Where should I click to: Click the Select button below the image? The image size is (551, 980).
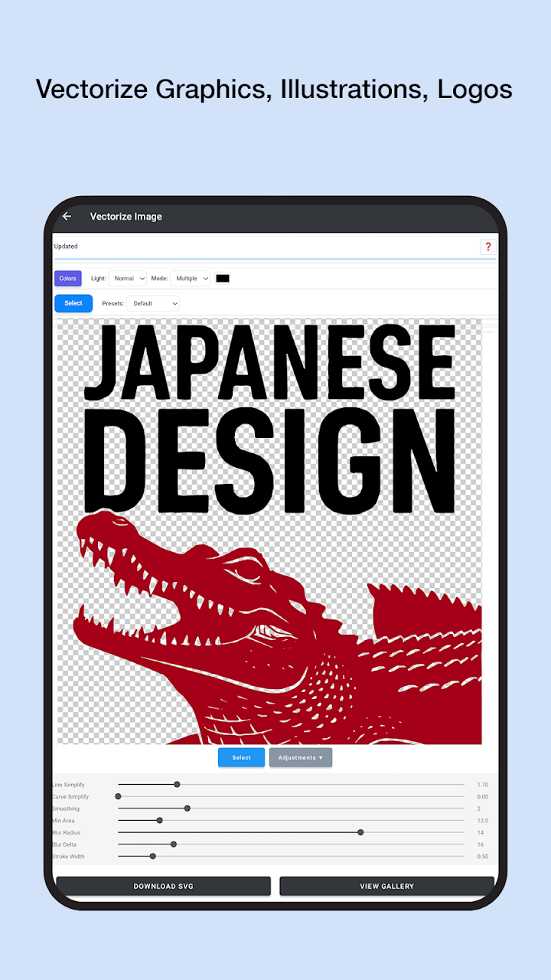[241, 757]
